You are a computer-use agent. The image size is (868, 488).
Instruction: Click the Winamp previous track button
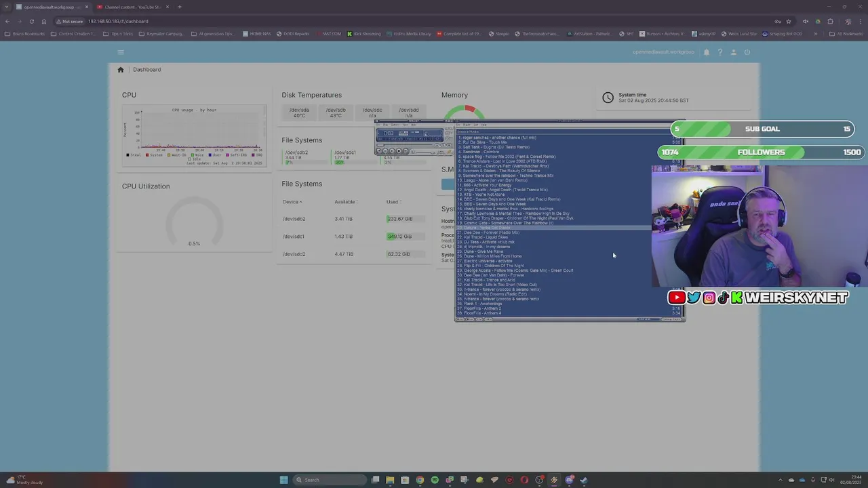coord(379,151)
